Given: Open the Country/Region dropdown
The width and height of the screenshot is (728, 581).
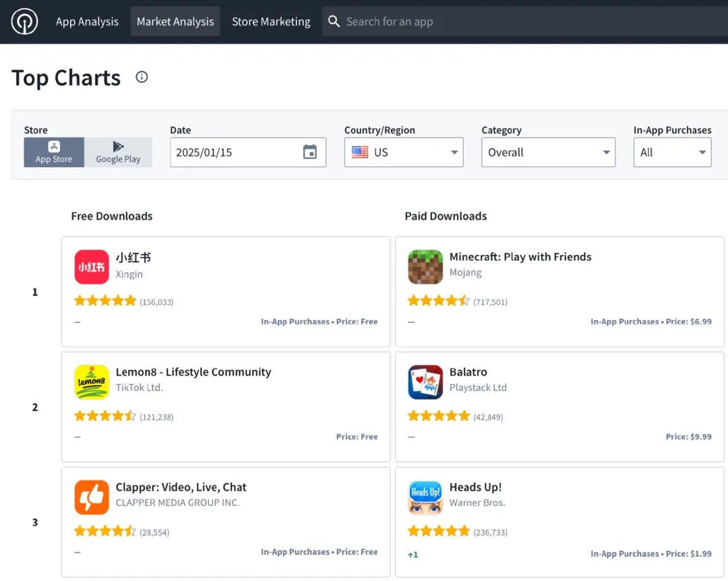Looking at the screenshot, I should click(x=404, y=152).
